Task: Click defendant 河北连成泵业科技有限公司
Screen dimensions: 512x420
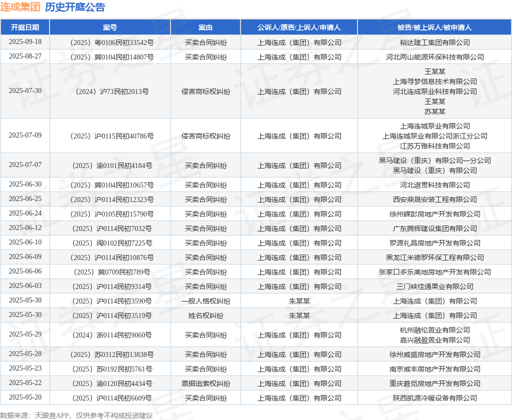Action: [434, 91]
